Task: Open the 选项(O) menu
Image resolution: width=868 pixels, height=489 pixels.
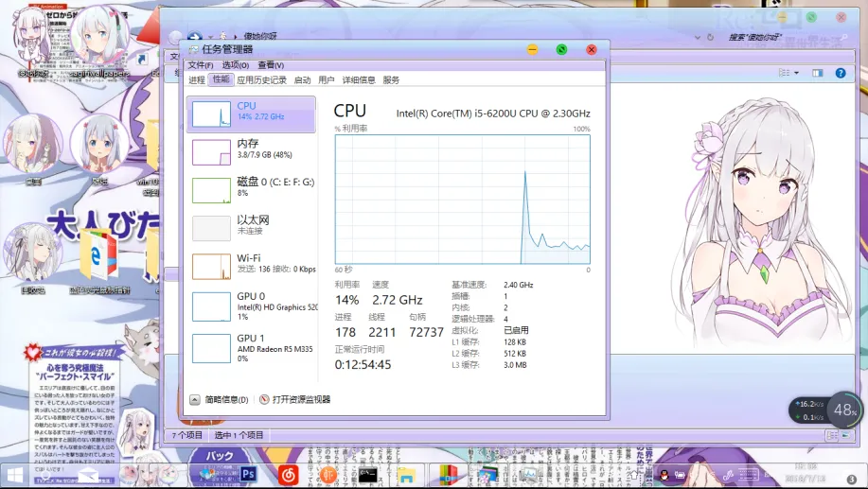Action: pyautogui.click(x=235, y=65)
